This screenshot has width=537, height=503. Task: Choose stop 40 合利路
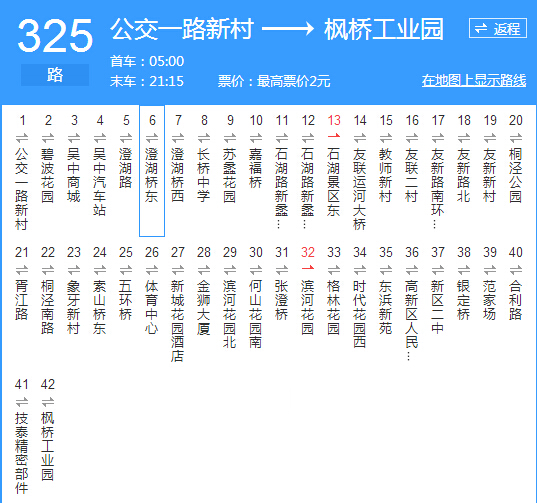point(516,300)
